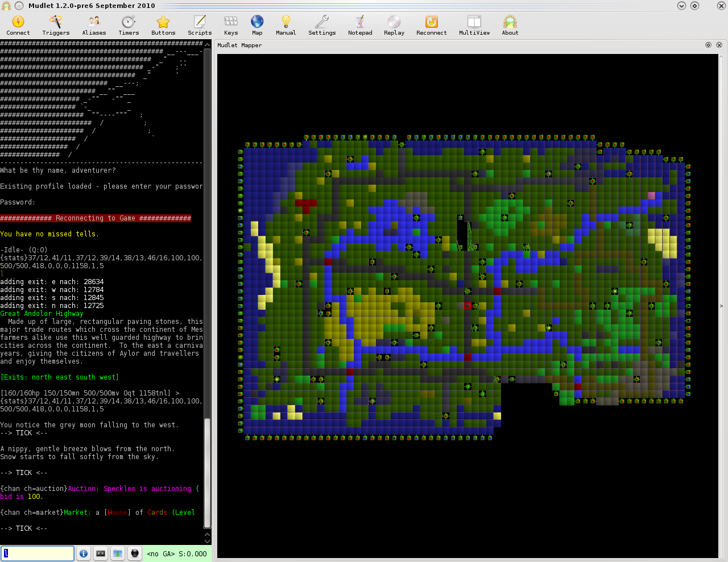Click 'adding exit: w nach: 12784' line
The image size is (728, 562).
[52, 290]
